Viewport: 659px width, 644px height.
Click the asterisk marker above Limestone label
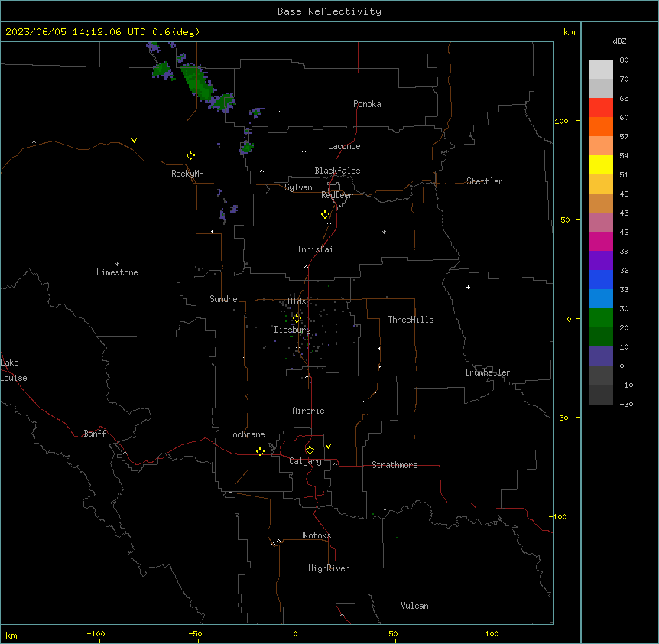117,265
